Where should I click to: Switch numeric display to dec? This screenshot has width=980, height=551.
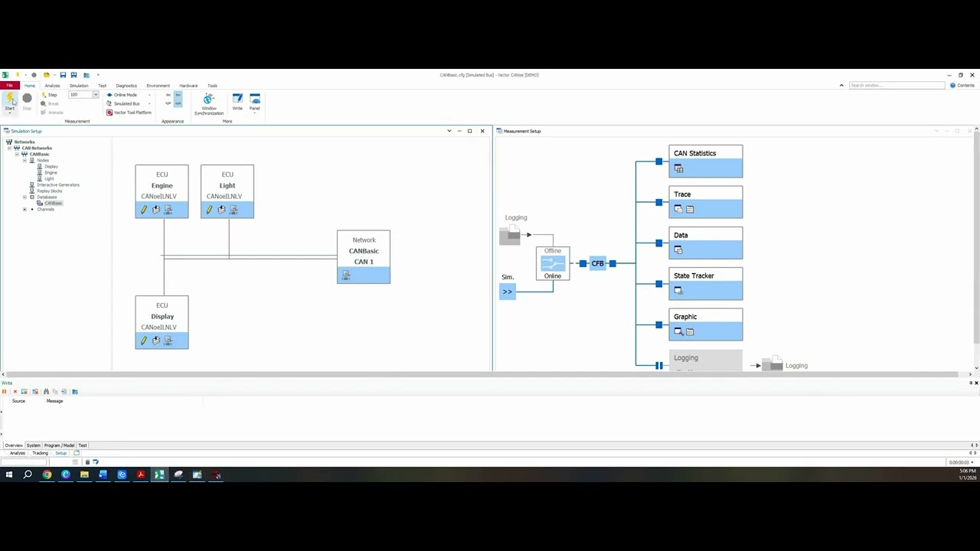point(168,95)
